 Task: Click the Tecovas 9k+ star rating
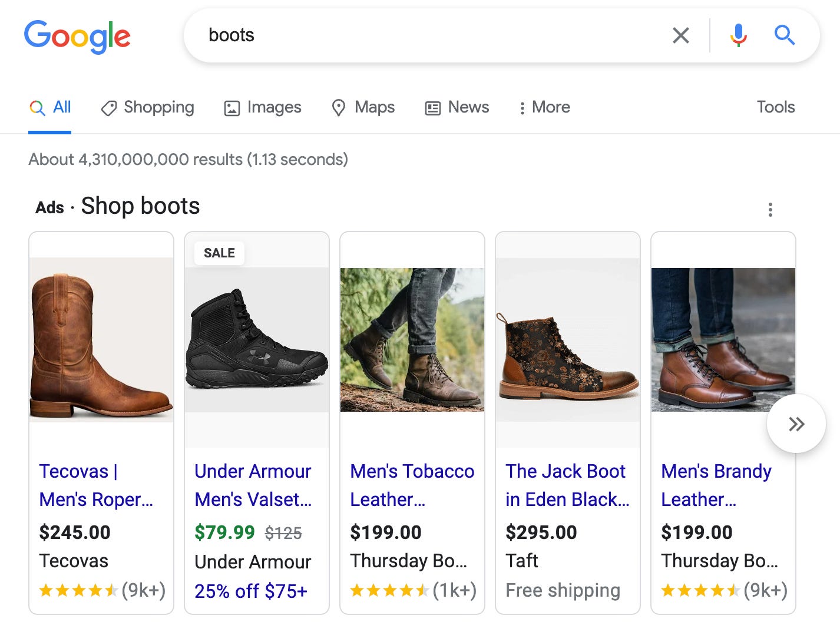click(102, 590)
